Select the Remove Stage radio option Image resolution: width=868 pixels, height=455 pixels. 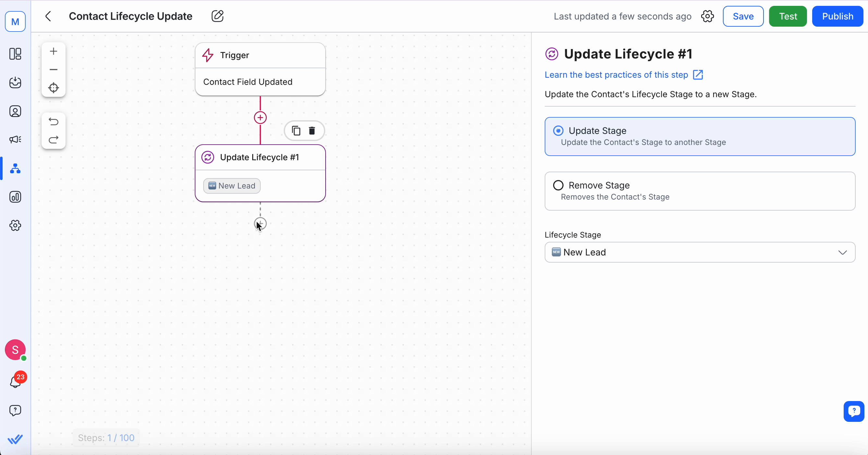[558, 185]
